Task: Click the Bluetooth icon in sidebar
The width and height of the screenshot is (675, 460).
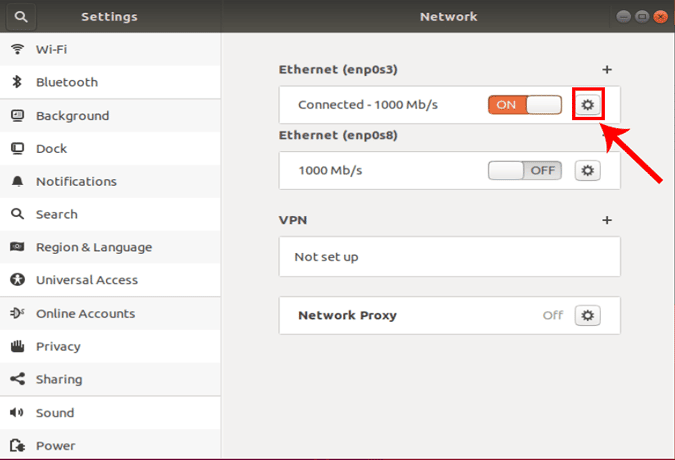Action: [17, 82]
